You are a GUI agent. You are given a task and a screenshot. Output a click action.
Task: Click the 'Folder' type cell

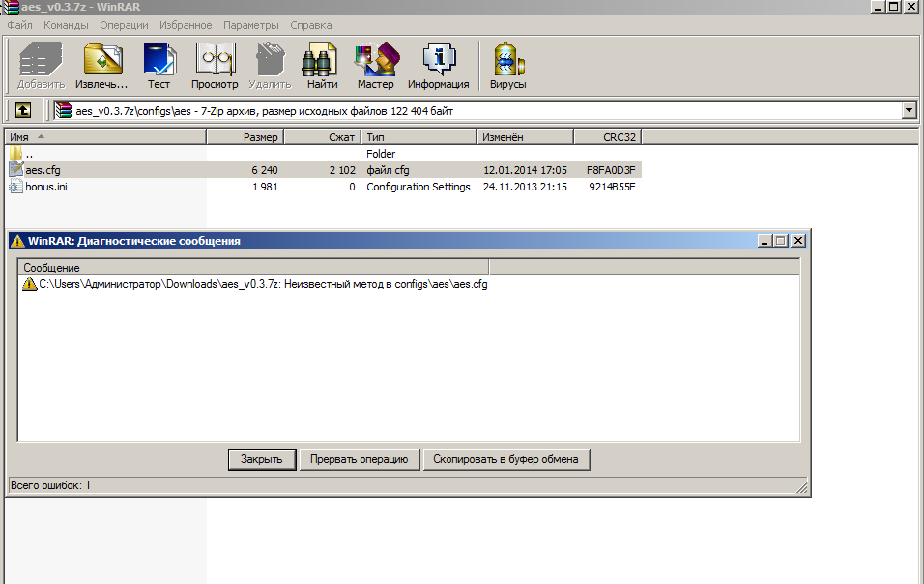381,153
